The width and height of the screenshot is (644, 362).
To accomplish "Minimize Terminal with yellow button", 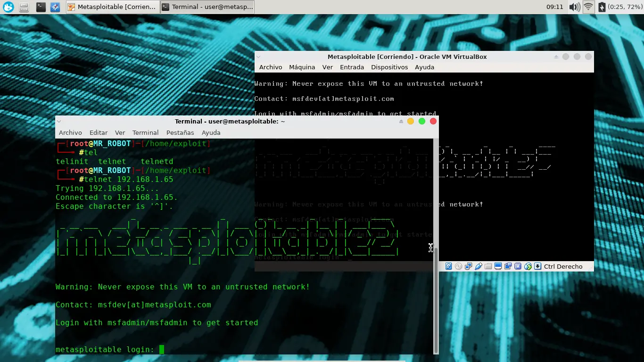I will tap(411, 121).
